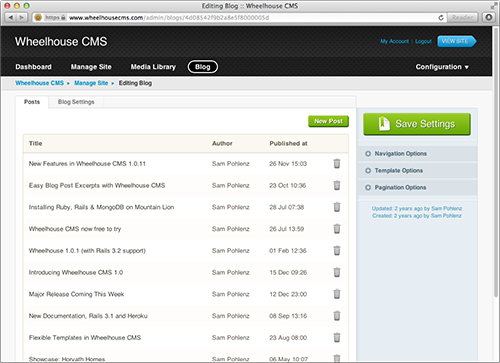Click the Wheelhouse CMS header logo text
The height and width of the screenshot is (363, 500).
pos(61,42)
